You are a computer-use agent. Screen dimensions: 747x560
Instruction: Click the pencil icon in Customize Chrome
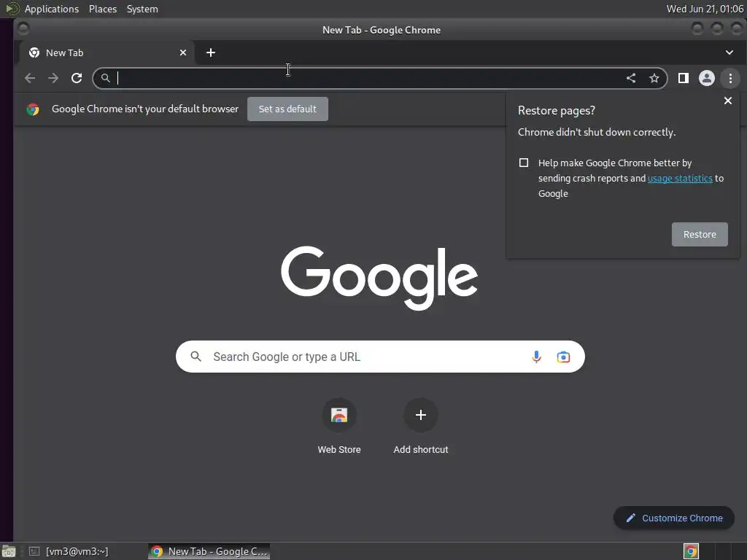(631, 518)
